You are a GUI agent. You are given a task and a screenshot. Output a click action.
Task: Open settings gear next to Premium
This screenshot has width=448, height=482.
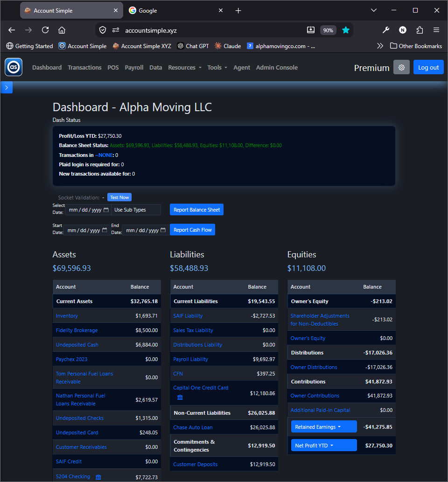pos(401,67)
